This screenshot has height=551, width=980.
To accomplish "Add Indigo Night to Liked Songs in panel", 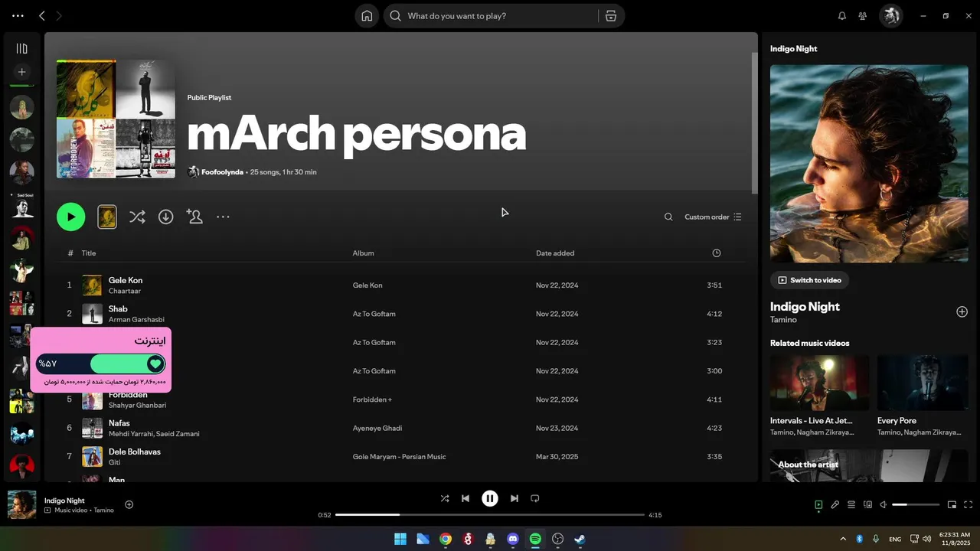I will [x=962, y=311].
